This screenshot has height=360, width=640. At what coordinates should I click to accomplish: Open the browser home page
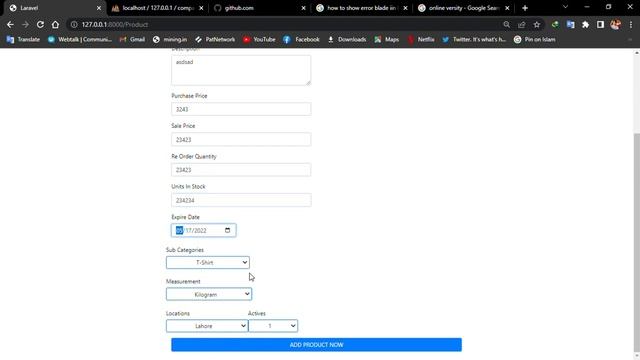pos(55,24)
